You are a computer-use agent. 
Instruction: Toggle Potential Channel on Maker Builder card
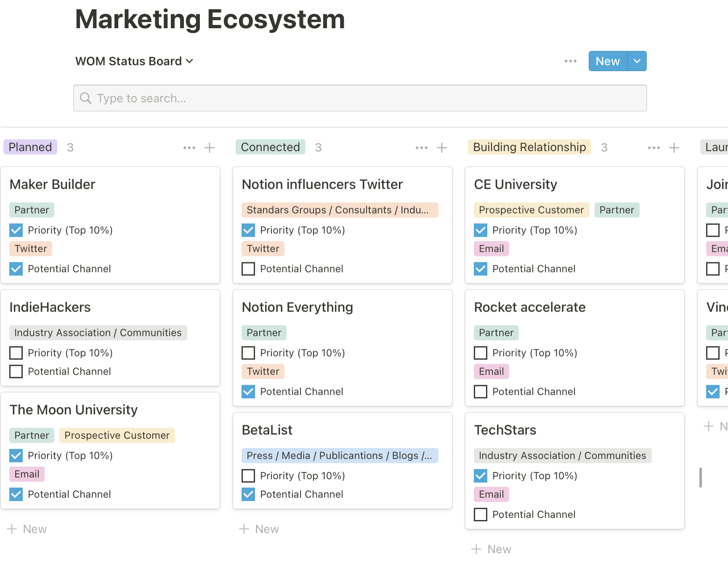(16, 269)
